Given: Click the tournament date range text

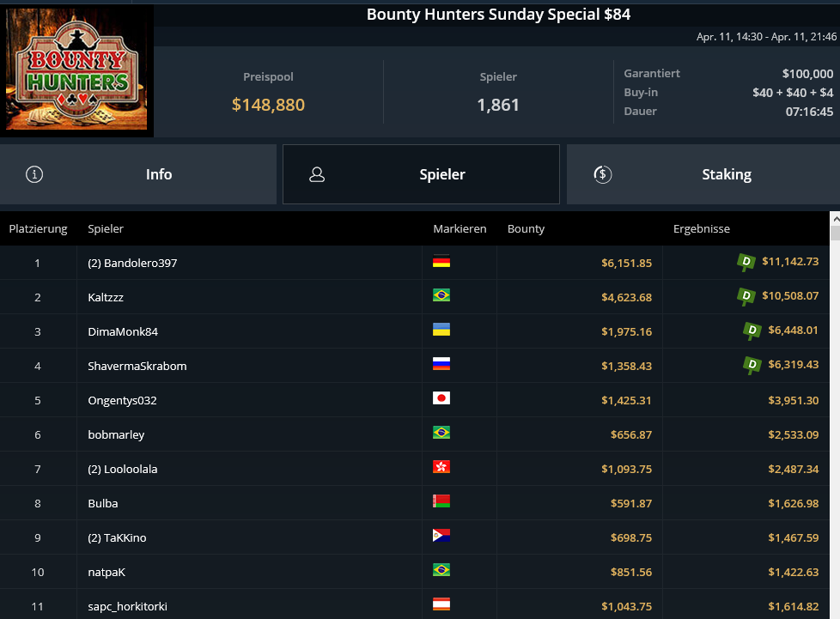Looking at the screenshot, I should pos(766,36).
